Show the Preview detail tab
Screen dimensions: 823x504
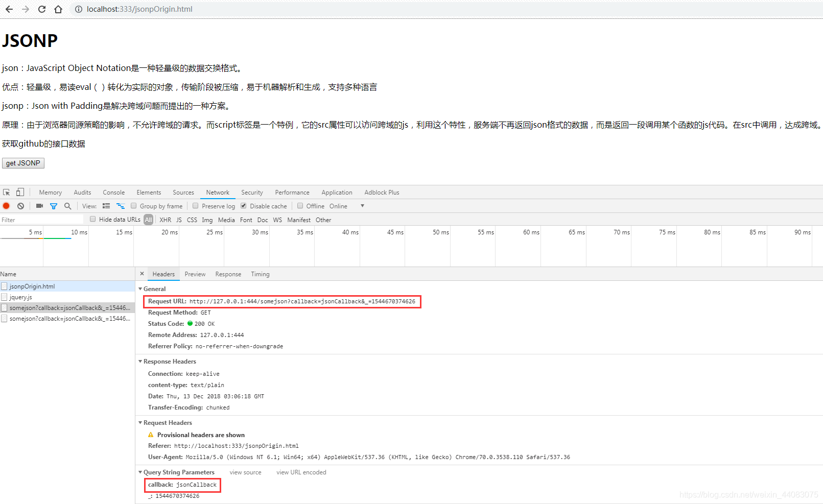[195, 274]
